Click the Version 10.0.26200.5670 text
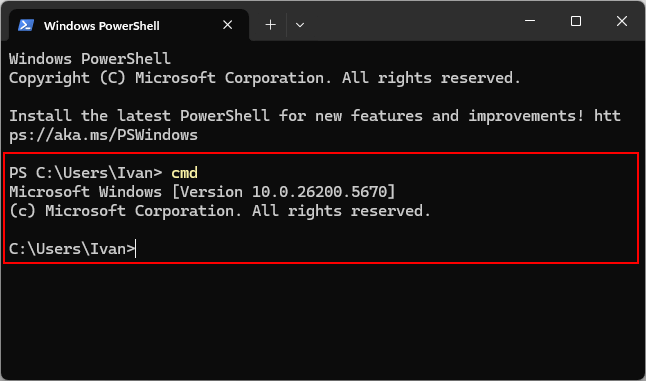The height and width of the screenshot is (381, 646). coord(284,192)
